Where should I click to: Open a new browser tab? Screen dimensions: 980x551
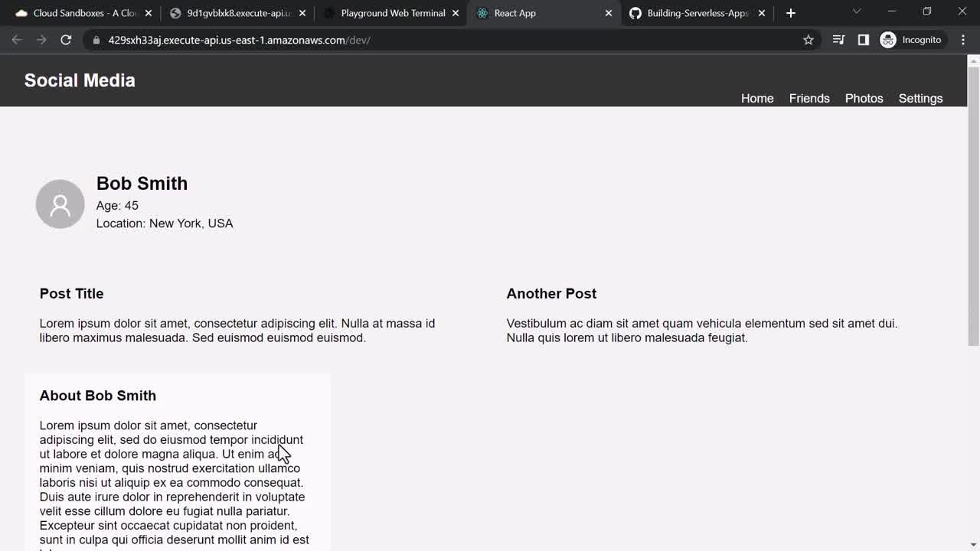click(791, 13)
